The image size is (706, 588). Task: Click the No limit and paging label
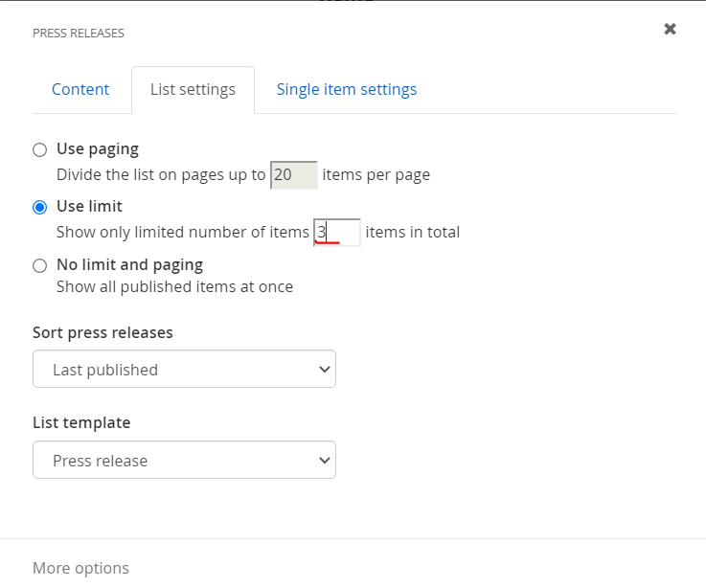(129, 264)
